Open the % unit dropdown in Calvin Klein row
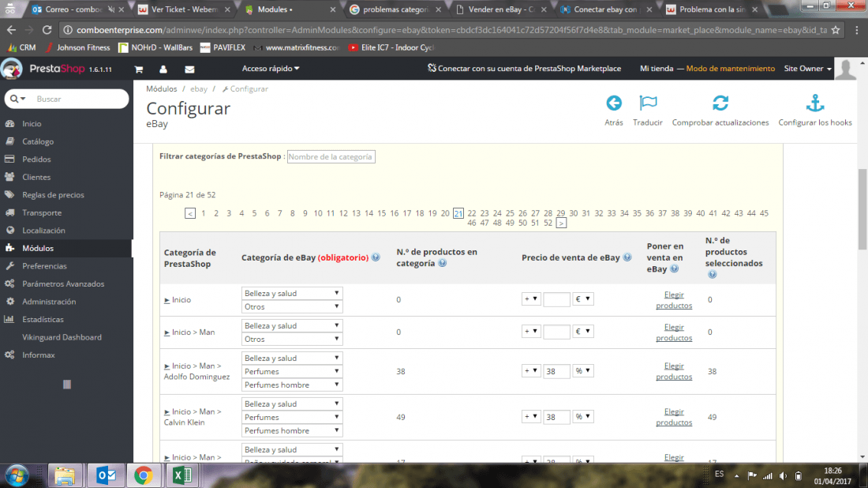868x488 pixels. click(x=583, y=417)
